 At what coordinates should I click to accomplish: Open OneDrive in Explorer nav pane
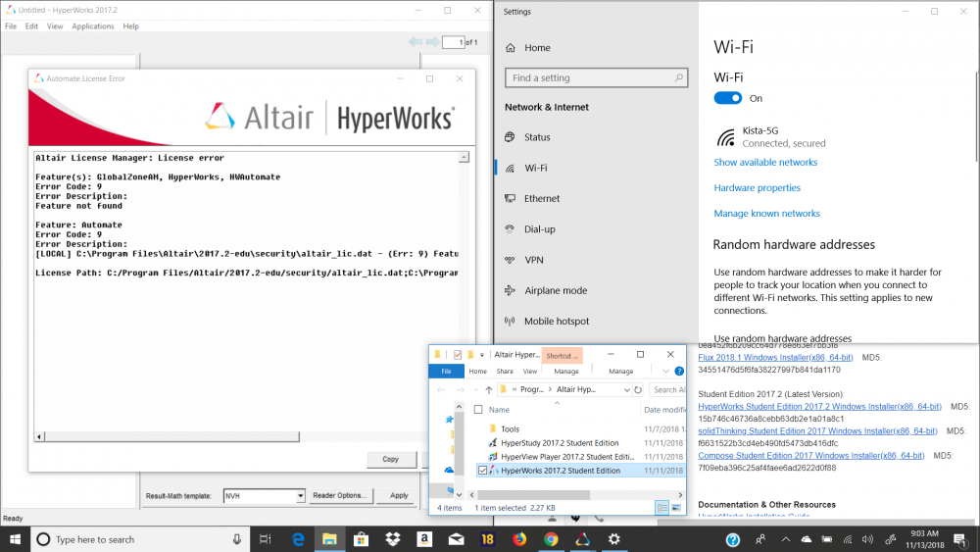(449, 470)
